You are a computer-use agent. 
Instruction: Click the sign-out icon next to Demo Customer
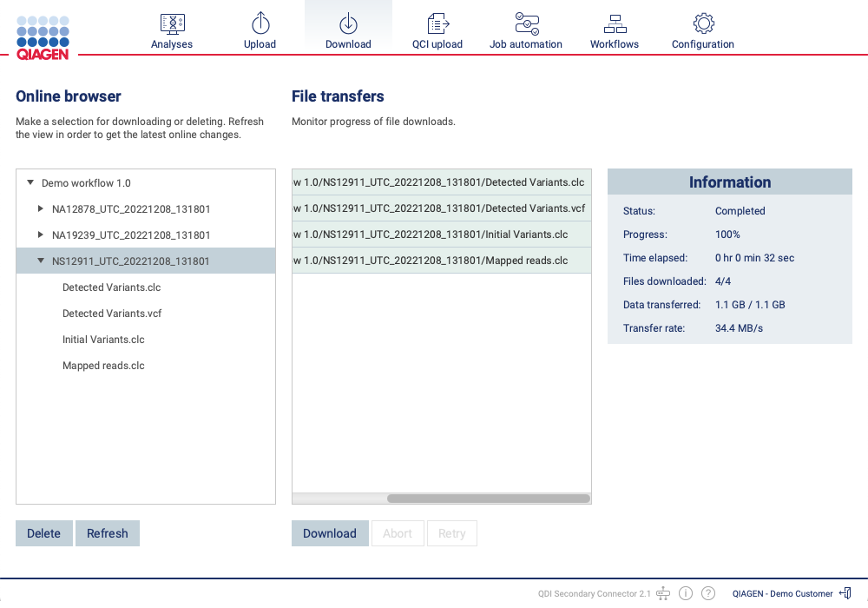pos(845,592)
